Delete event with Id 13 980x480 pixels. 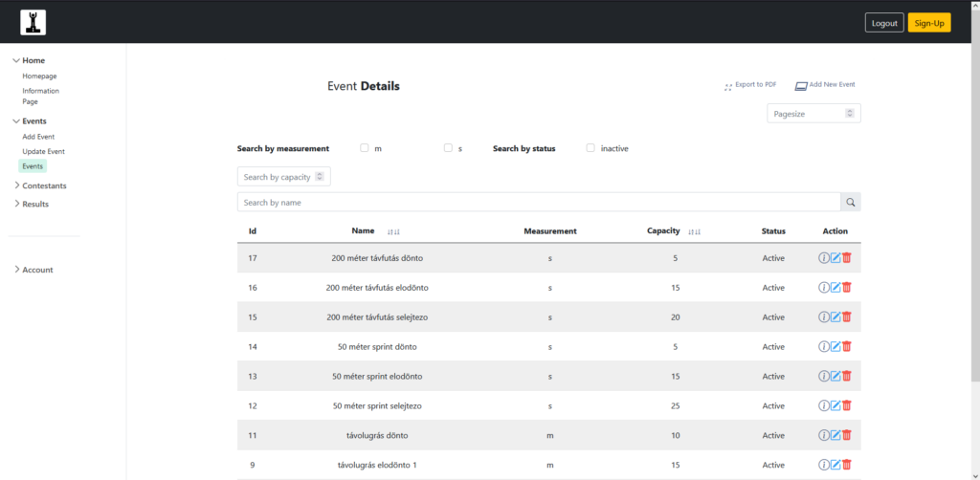pos(847,377)
